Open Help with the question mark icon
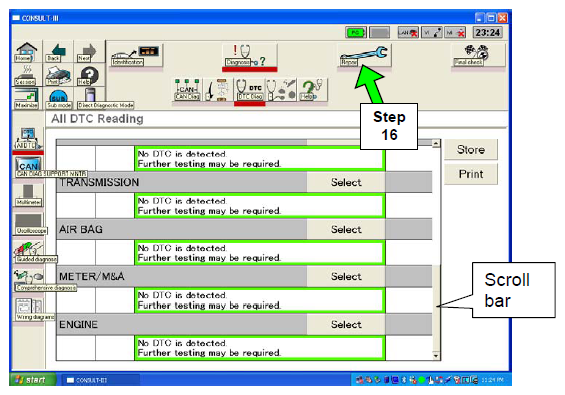 (x=89, y=75)
